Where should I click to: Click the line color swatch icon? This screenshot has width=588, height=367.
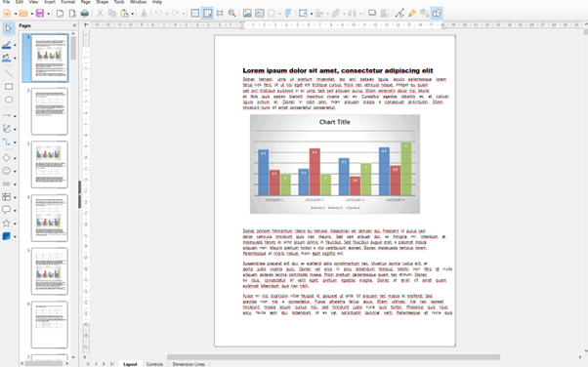7,45
